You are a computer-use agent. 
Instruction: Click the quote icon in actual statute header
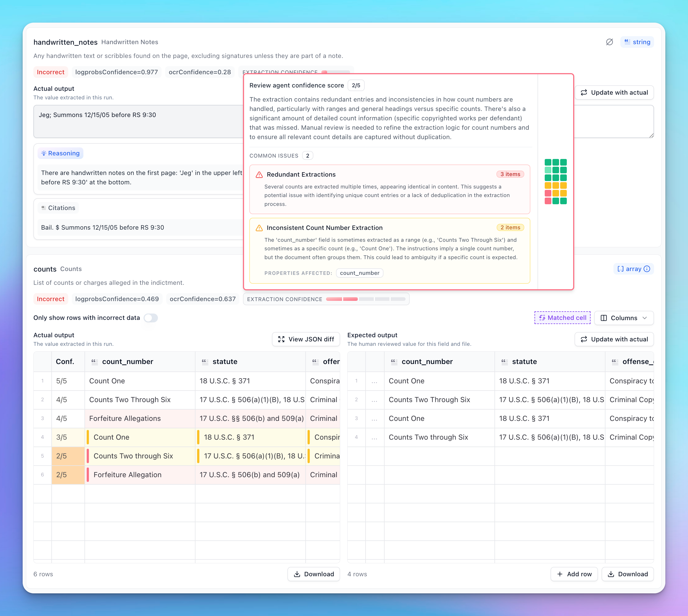click(205, 362)
